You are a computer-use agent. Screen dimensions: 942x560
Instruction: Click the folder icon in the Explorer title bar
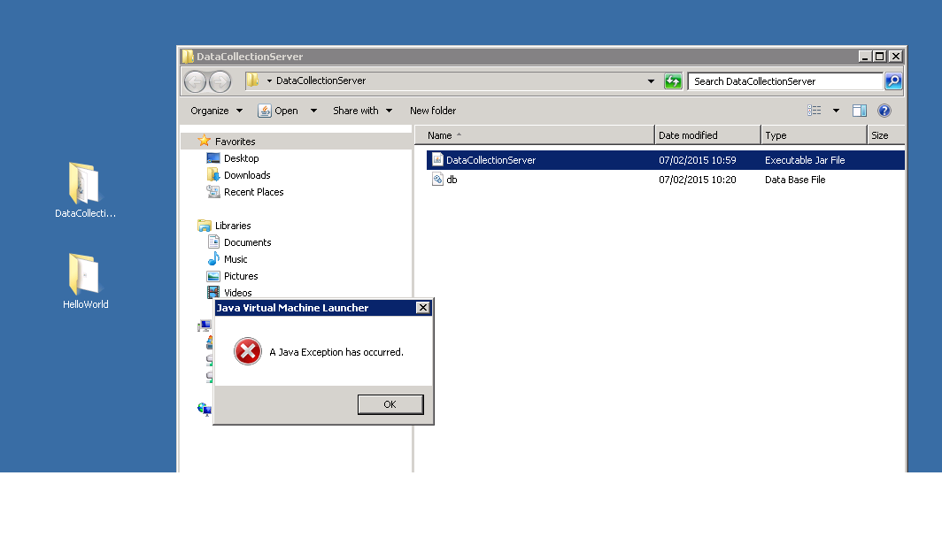(x=188, y=57)
